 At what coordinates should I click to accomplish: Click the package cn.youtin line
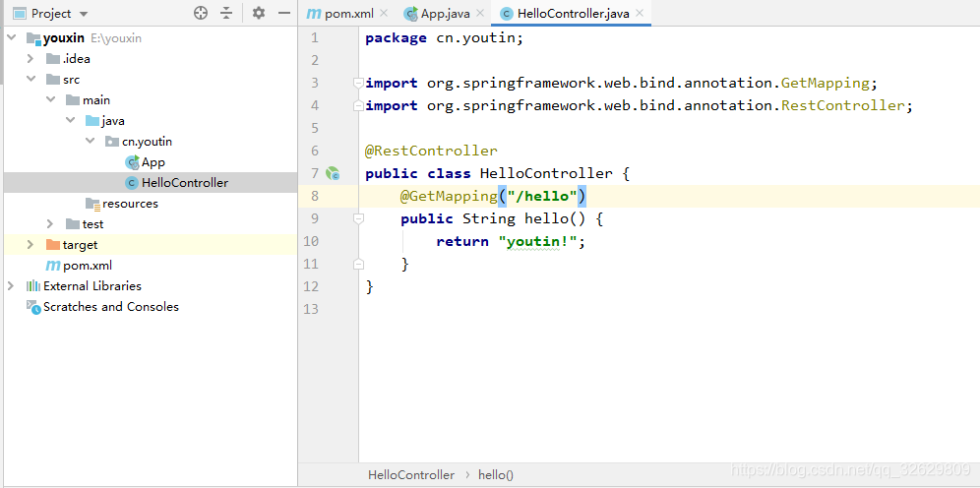coord(444,38)
